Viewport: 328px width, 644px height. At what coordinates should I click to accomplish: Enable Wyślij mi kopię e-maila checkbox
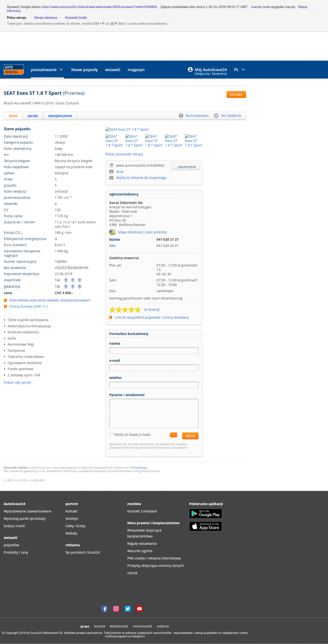click(111, 434)
